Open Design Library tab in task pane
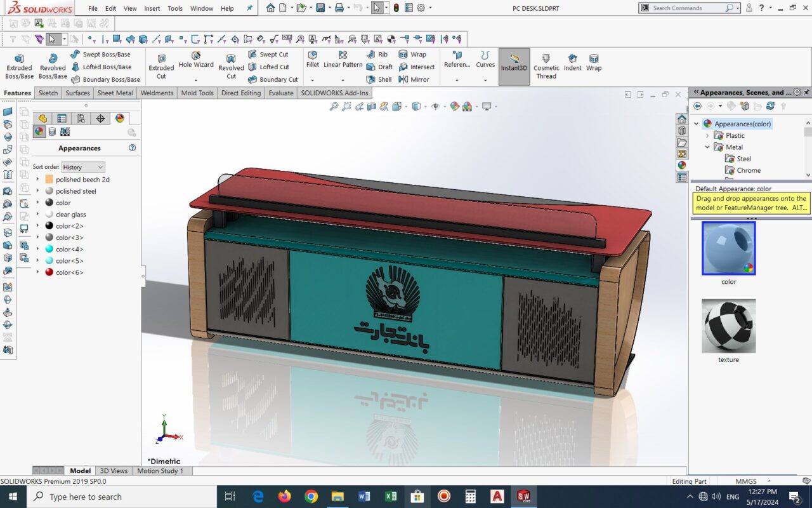 pyautogui.click(x=682, y=131)
